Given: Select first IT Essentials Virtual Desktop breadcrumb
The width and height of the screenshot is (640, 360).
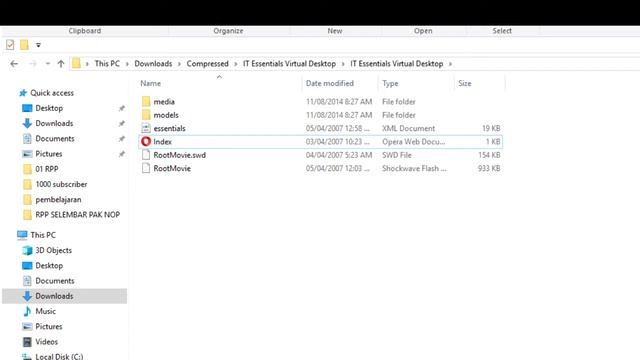Looking at the screenshot, I should coord(289,64).
